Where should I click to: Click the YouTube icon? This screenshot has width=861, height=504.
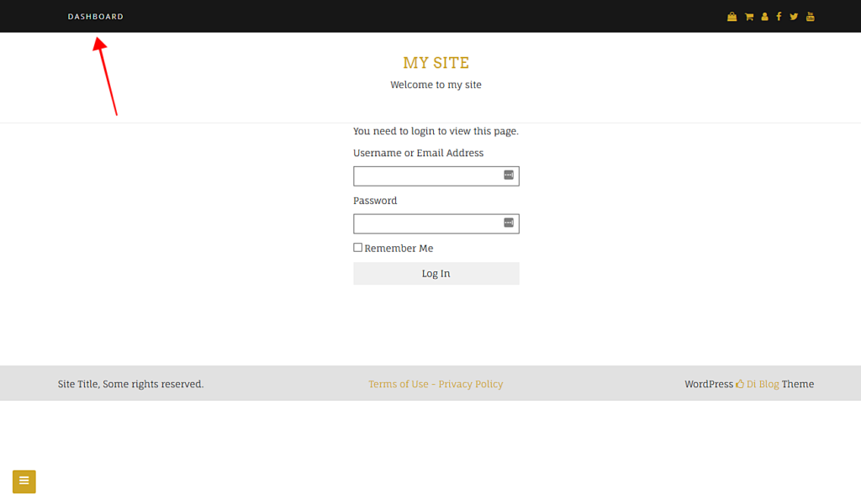[810, 16]
